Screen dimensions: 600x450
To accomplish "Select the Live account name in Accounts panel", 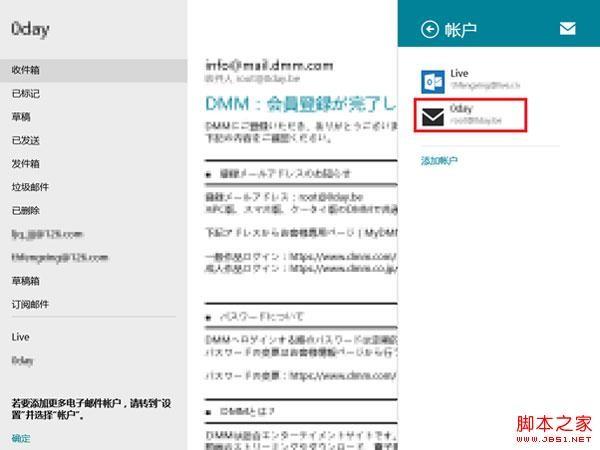I will (459, 73).
